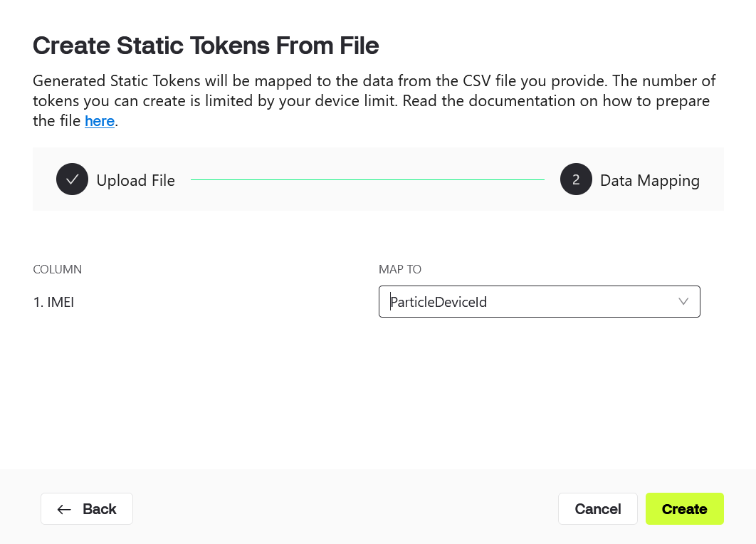The width and height of the screenshot is (756, 544).
Task: Click the gray stepper bar background
Action: [378, 202]
